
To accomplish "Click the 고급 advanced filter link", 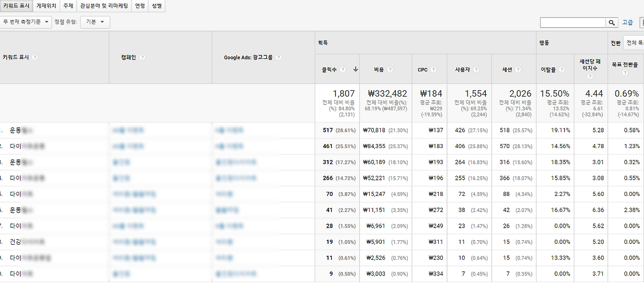I will point(627,23).
